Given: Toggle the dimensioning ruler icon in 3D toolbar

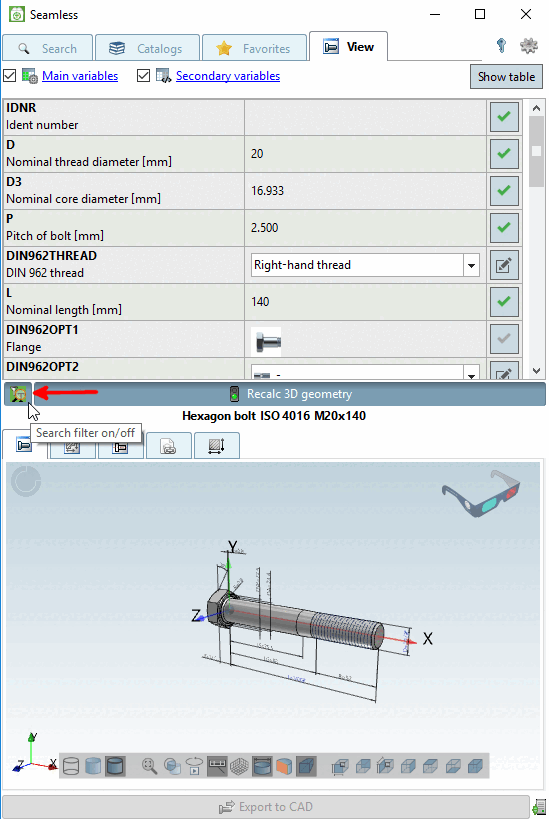Looking at the screenshot, I should coord(217,766).
